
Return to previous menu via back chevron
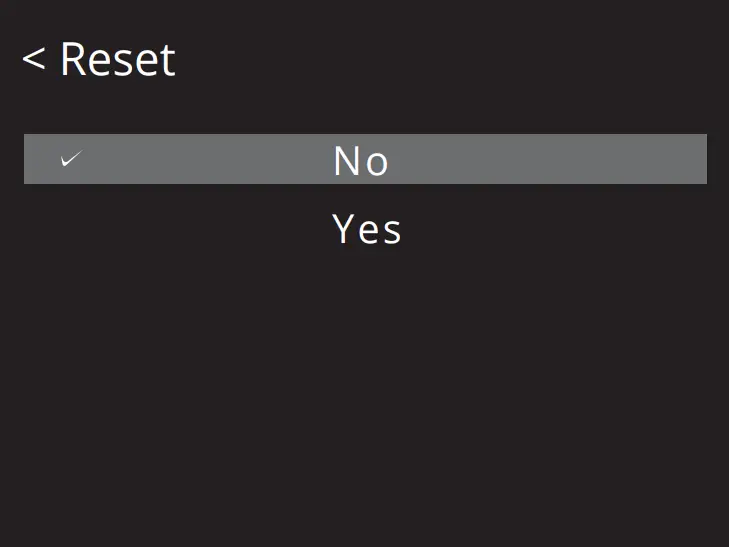33,60
